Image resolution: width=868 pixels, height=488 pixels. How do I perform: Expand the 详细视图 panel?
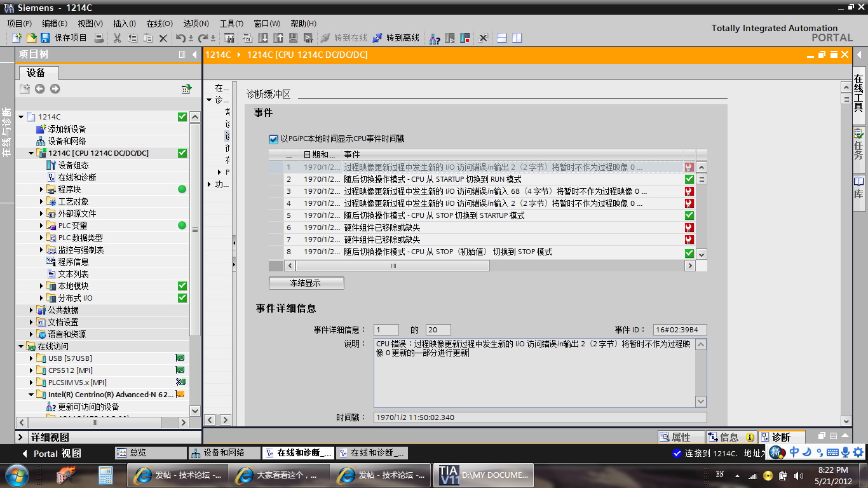(x=21, y=437)
